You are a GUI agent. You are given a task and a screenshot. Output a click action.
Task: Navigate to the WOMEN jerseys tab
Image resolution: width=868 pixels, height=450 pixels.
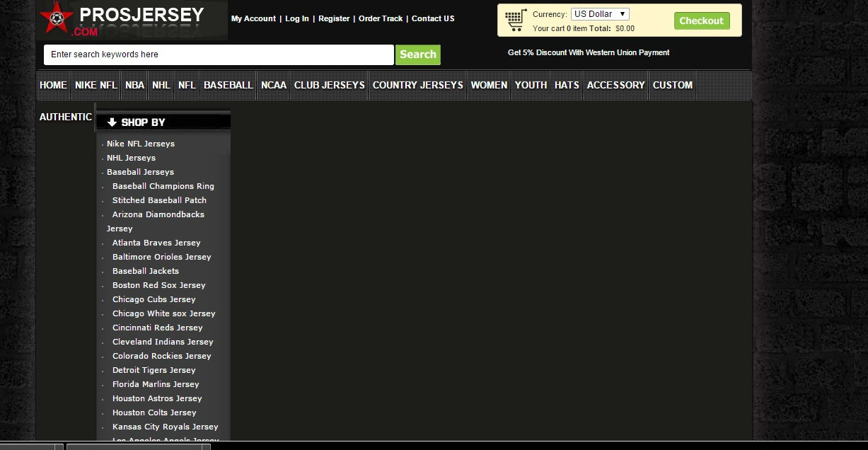[488, 85]
